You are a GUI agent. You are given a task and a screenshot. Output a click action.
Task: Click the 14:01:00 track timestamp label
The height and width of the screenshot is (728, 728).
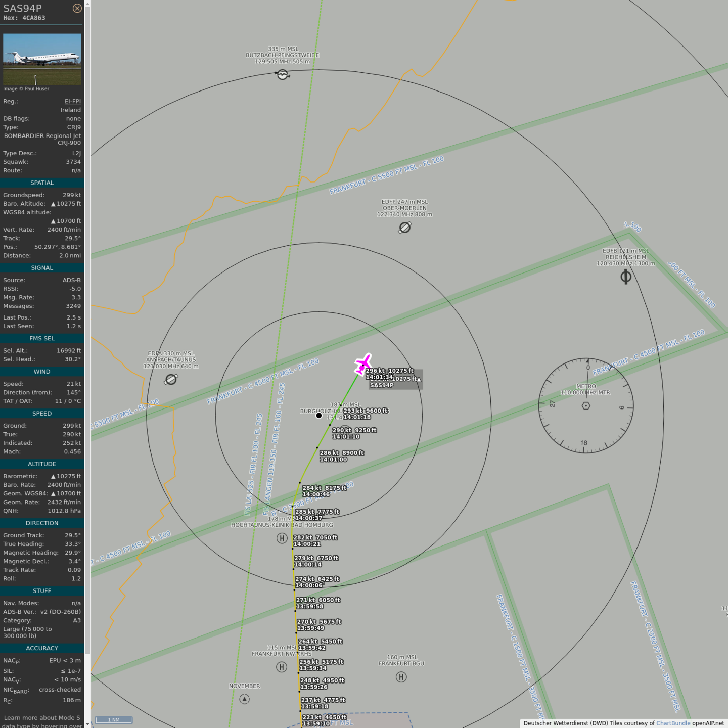tap(333, 460)
